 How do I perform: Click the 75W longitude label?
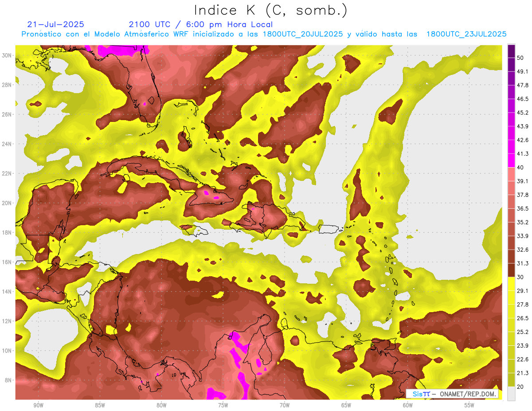[223, 405]
